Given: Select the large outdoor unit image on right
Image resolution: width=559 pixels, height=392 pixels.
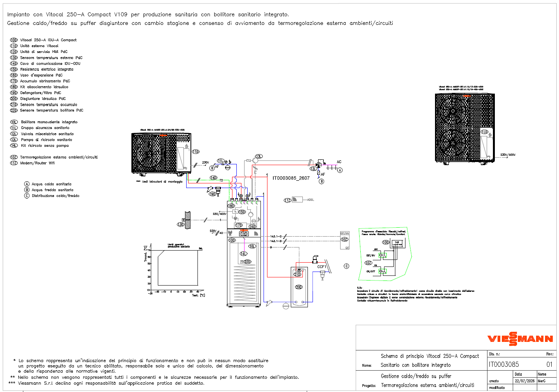Looking at the screenshot, I should [x=465, y=127].
